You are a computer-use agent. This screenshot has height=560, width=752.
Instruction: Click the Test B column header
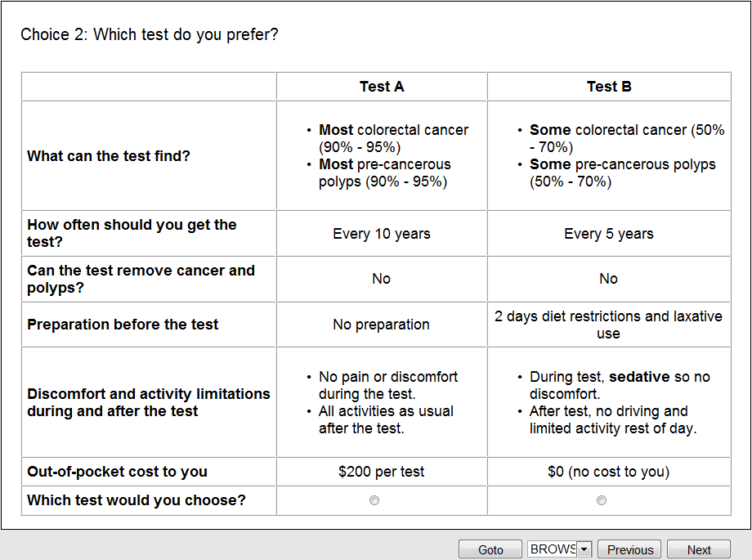coord(609,87)
